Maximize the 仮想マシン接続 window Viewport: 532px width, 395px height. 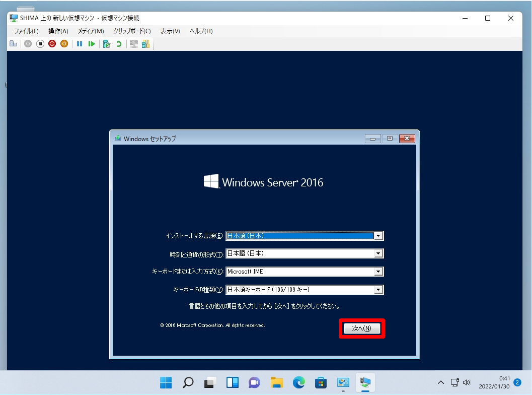tap(488, 18)
